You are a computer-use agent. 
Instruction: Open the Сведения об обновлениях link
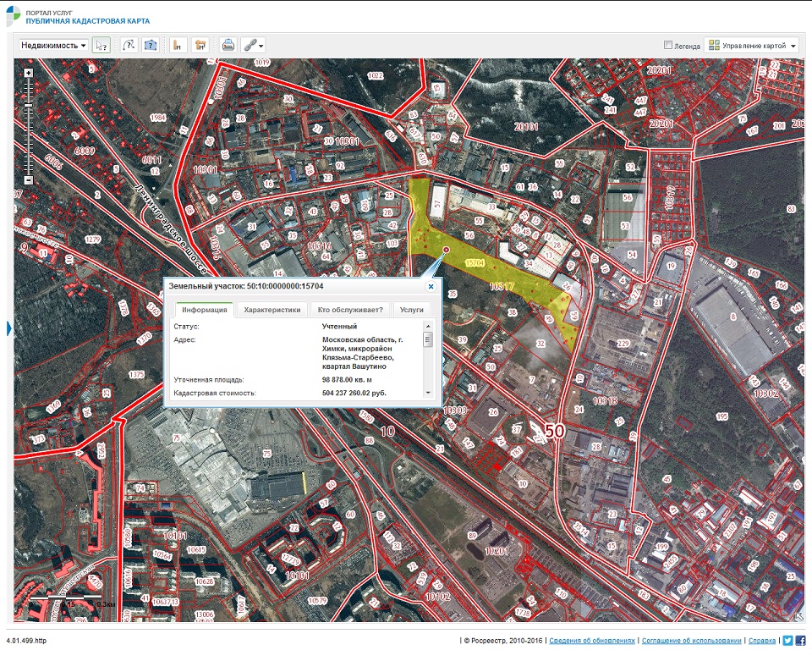coord(590,641)
